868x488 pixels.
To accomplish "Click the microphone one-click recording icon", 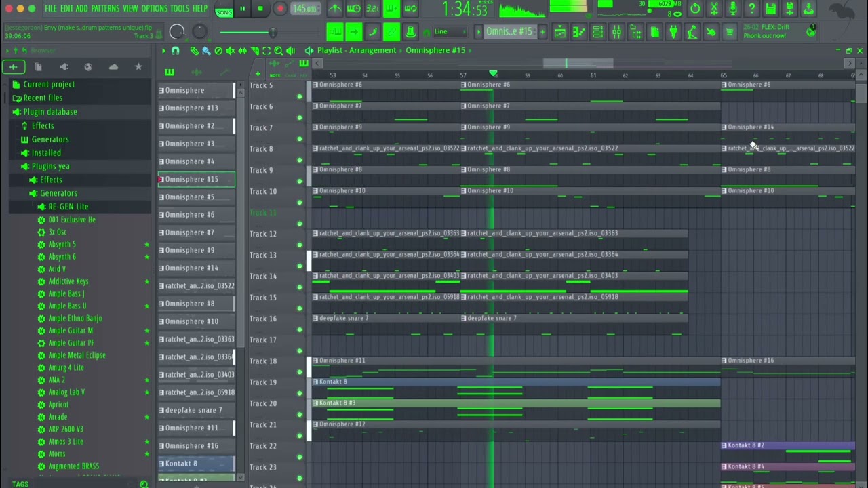I will coord(733,9).
